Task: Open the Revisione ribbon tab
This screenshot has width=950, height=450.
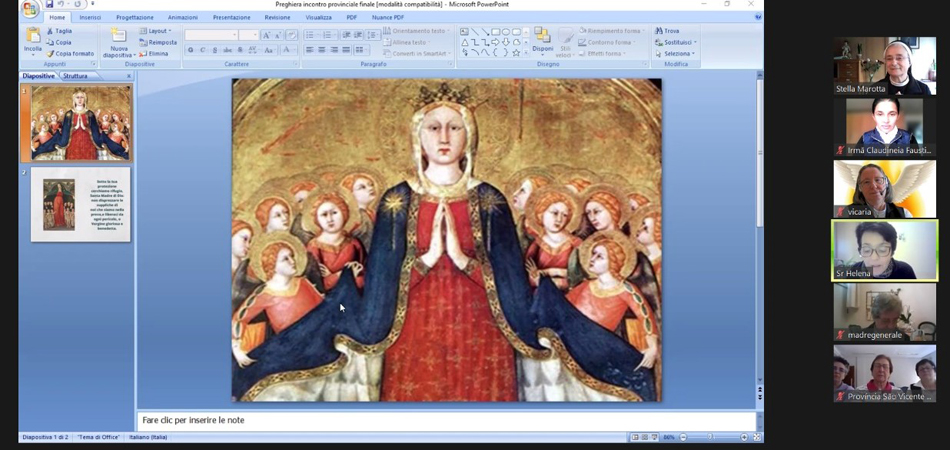Action: coord(277,18)
